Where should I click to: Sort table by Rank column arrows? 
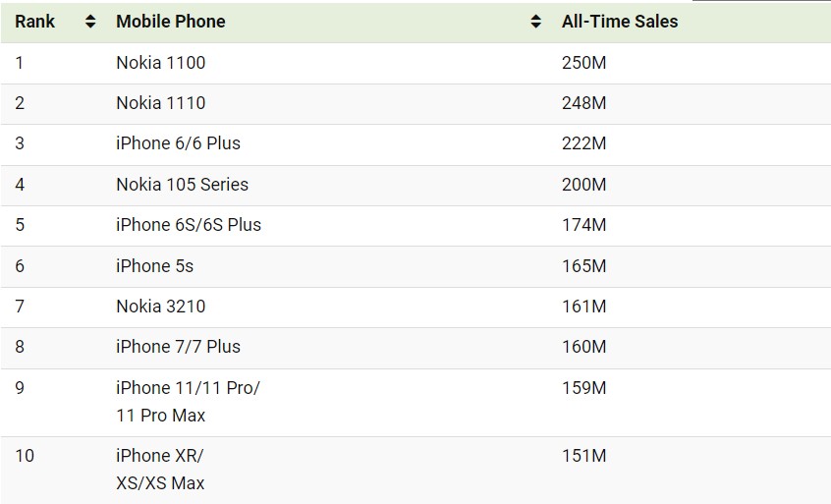90,22
